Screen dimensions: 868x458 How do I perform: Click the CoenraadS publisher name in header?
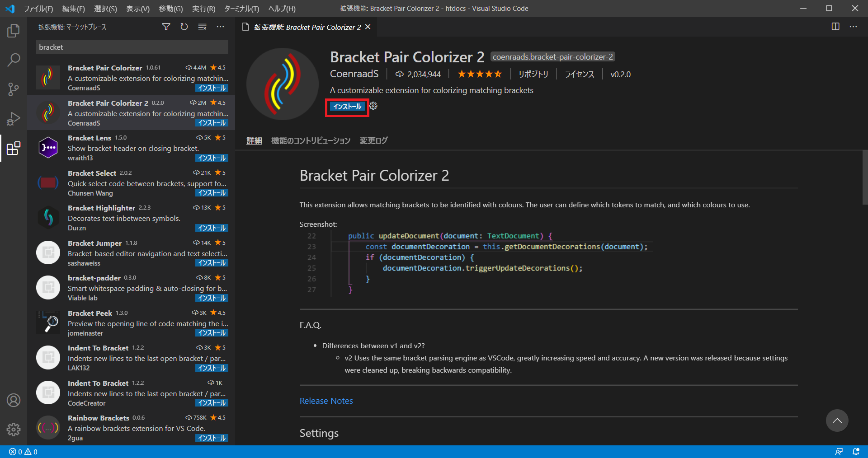(x=354, y=74)
